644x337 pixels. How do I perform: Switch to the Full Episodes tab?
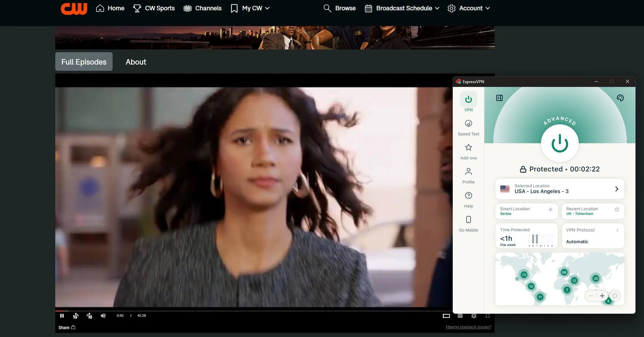pos(84,62)
